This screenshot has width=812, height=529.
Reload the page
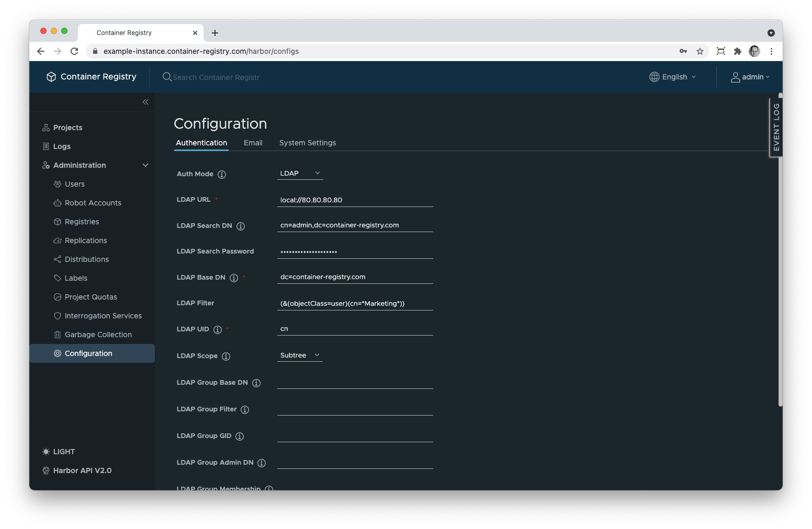click(x=74, y=51)
